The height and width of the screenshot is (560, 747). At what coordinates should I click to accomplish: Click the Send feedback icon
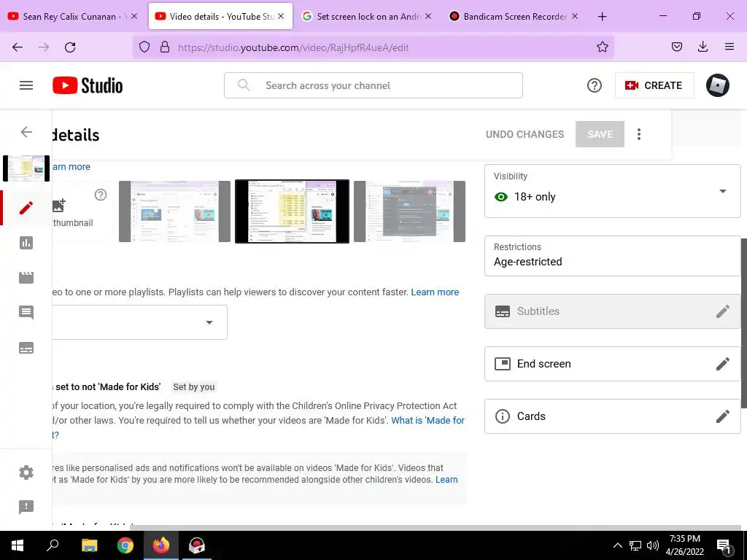pyautogui.click(x=26, y=507)
